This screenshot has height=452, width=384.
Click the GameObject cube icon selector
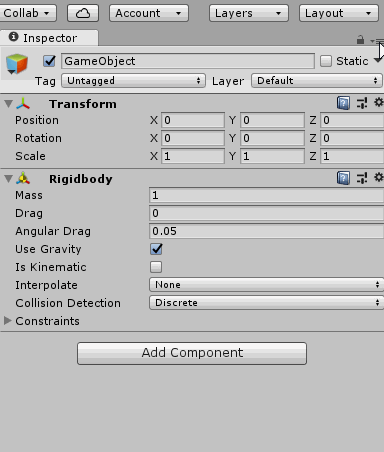tap(17, 64)
